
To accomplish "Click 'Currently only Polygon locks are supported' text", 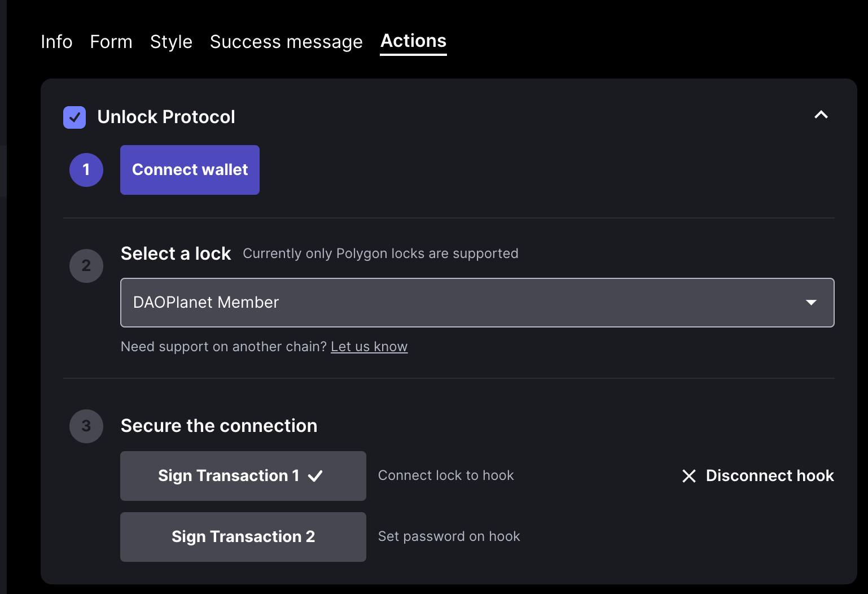I will coord(380,254).
